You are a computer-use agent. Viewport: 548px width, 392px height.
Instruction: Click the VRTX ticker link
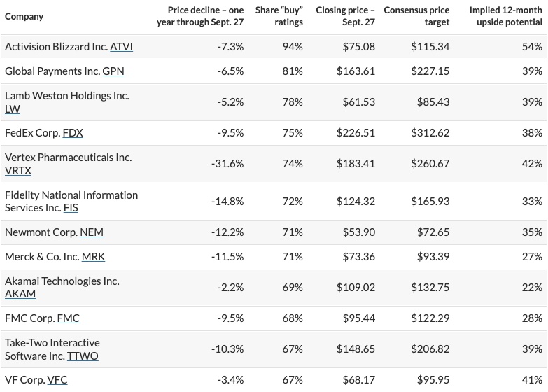[18, 170]
